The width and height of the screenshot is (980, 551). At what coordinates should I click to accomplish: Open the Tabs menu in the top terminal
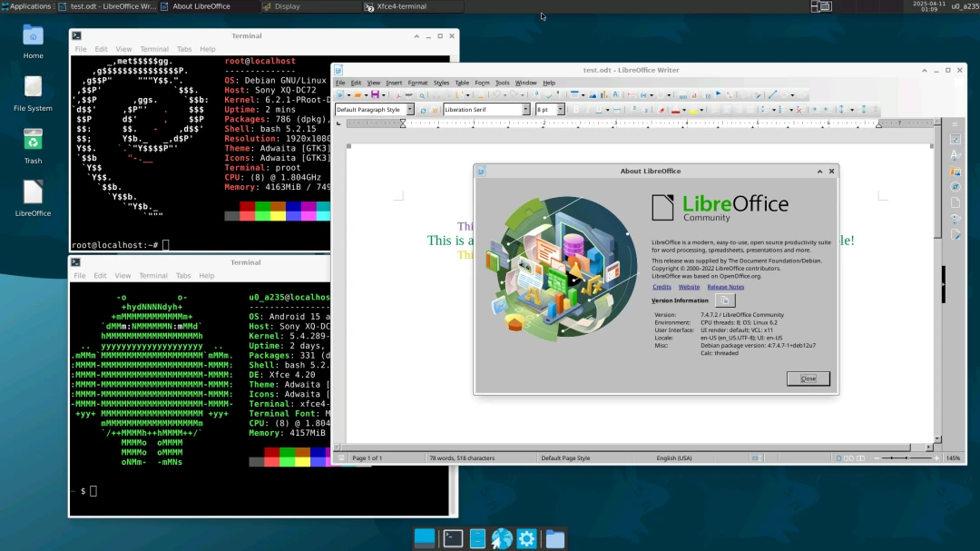click(x=184, y=49)
